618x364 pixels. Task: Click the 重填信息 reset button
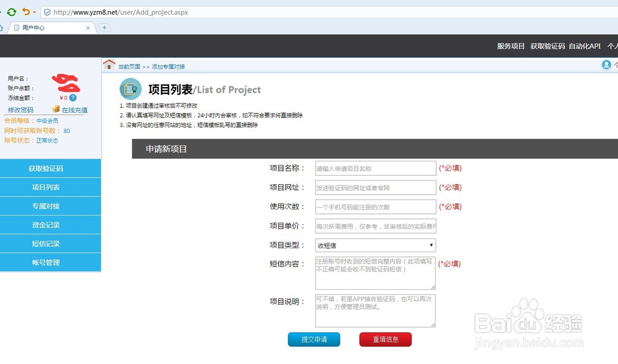[x=385, y=339]
